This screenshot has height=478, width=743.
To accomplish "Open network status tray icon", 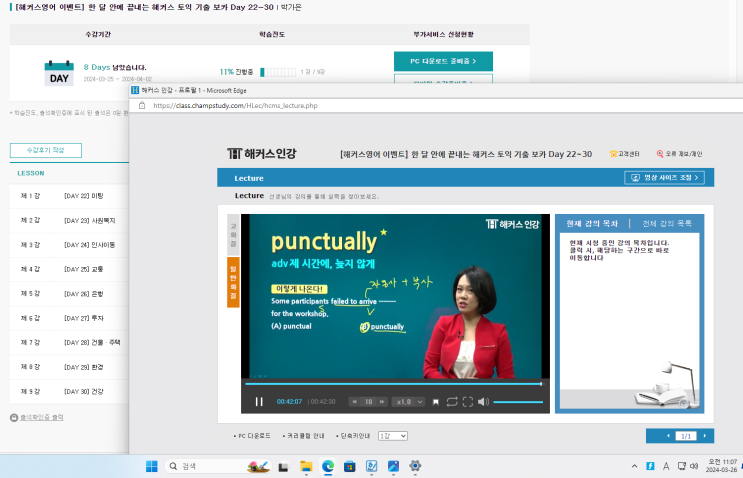I will 681,466.
